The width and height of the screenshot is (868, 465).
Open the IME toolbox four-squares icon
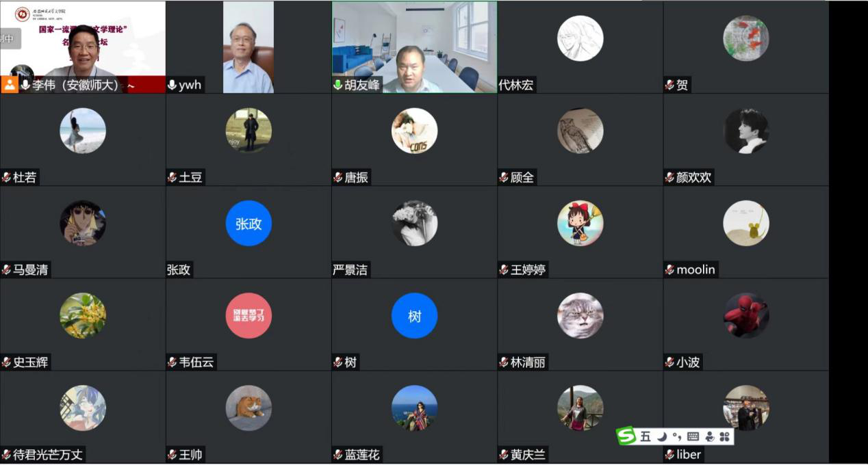click(725, 436)
